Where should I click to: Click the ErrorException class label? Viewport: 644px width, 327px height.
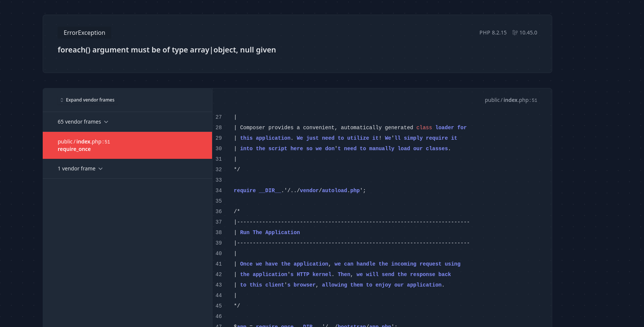(84, 33)
